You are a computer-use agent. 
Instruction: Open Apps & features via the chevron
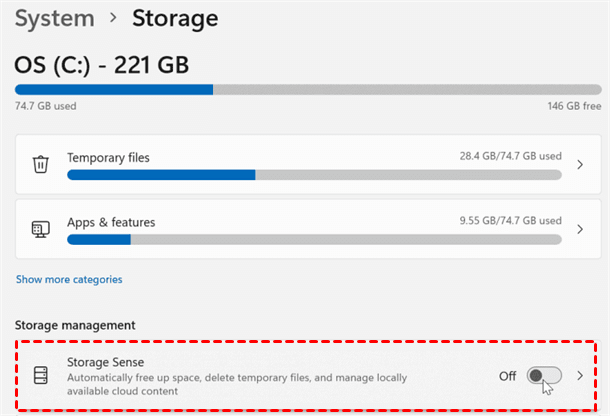click(x=579, y=229)
